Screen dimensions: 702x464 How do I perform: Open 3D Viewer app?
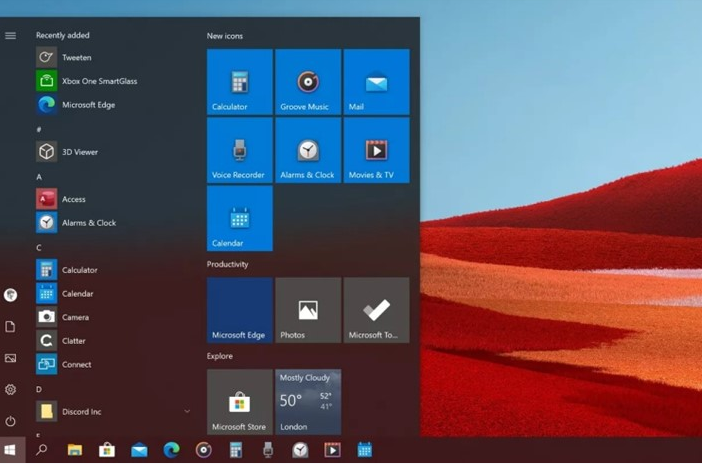[112, 152]
